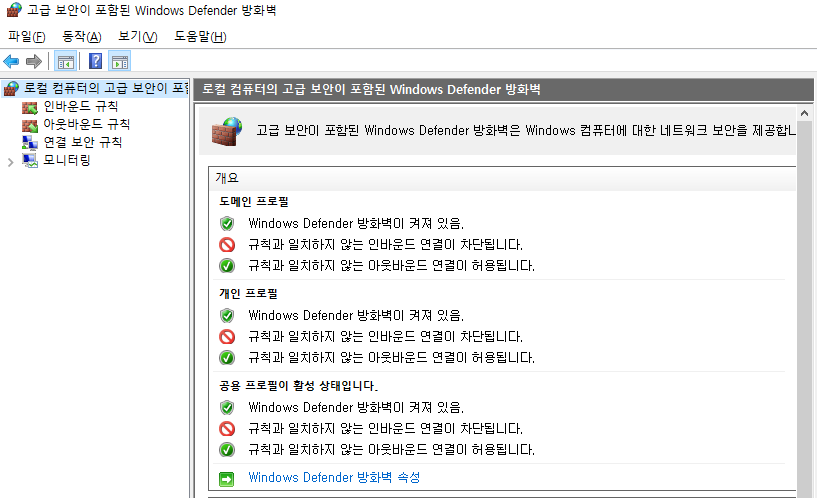Click the Back arrow toolbar icon
This screenshot has height=498, width=817.
point(11,61)
